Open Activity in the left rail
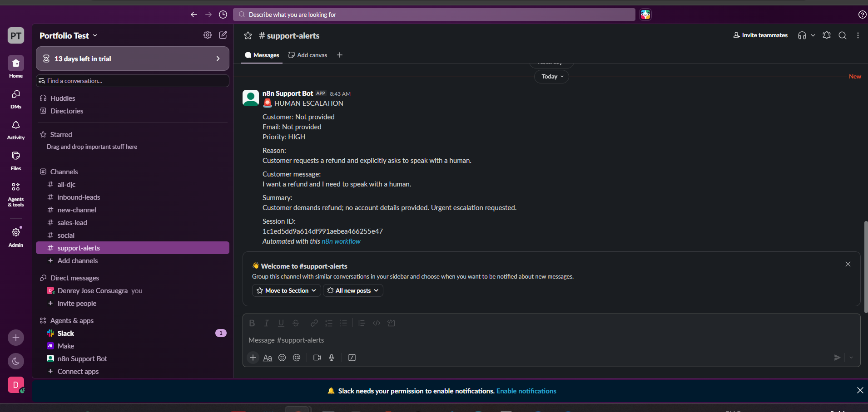 point(16,129)
